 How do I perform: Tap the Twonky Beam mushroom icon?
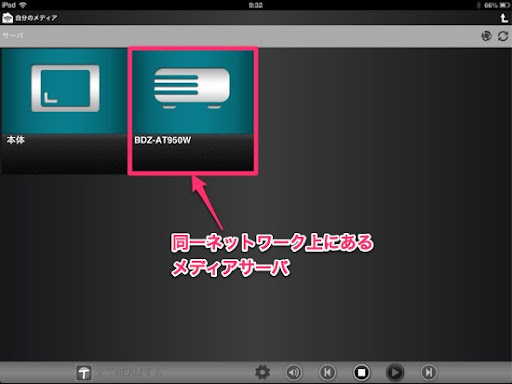pyautogui.click(x=84, y=373)
